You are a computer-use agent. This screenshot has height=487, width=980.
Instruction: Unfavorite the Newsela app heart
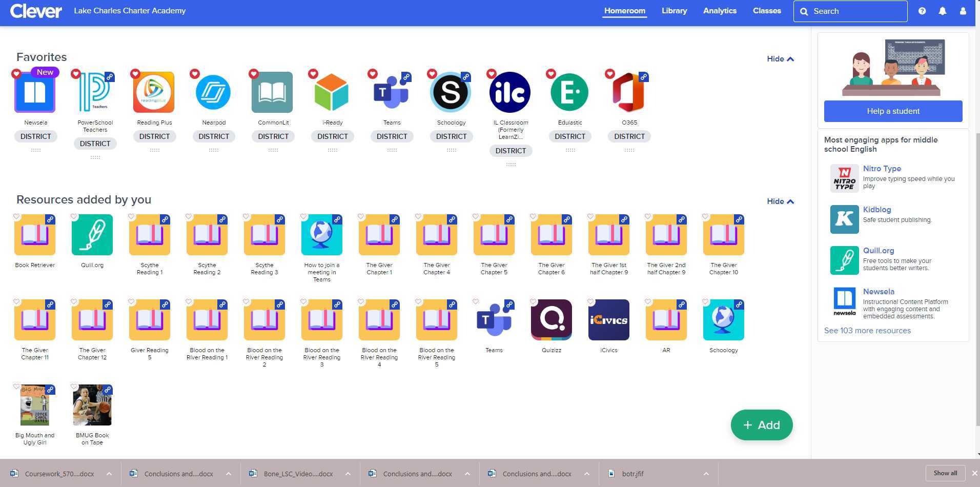(16, 74)
